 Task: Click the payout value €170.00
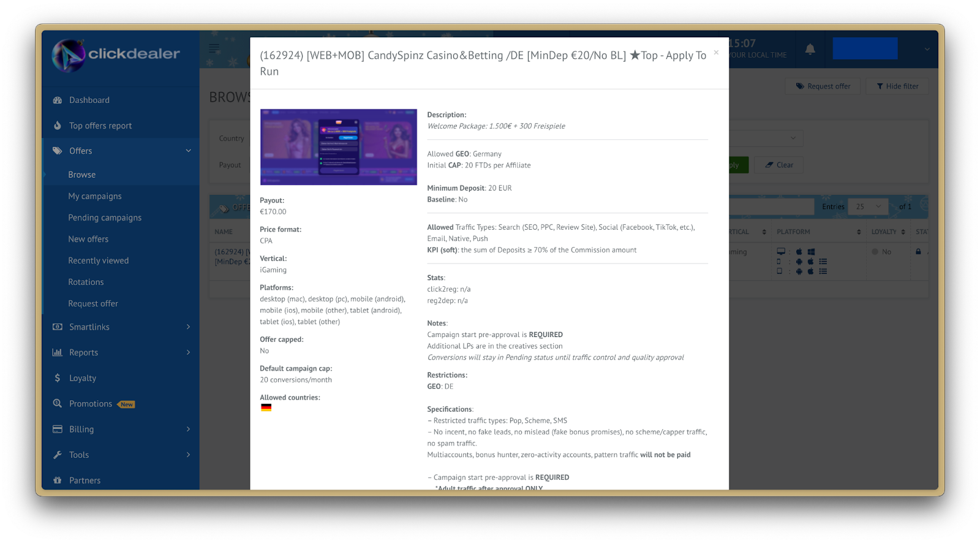point(273,212)
